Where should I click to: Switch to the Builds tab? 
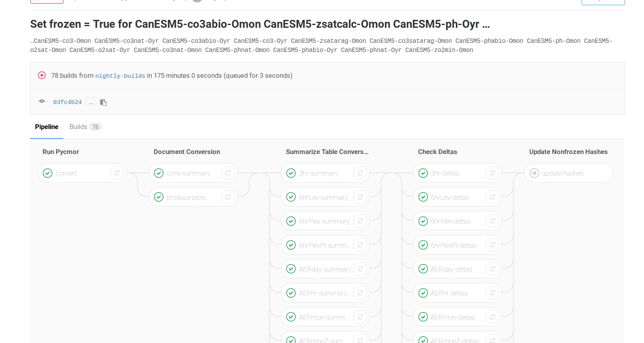pyautogui.click(x=78, y=127)
